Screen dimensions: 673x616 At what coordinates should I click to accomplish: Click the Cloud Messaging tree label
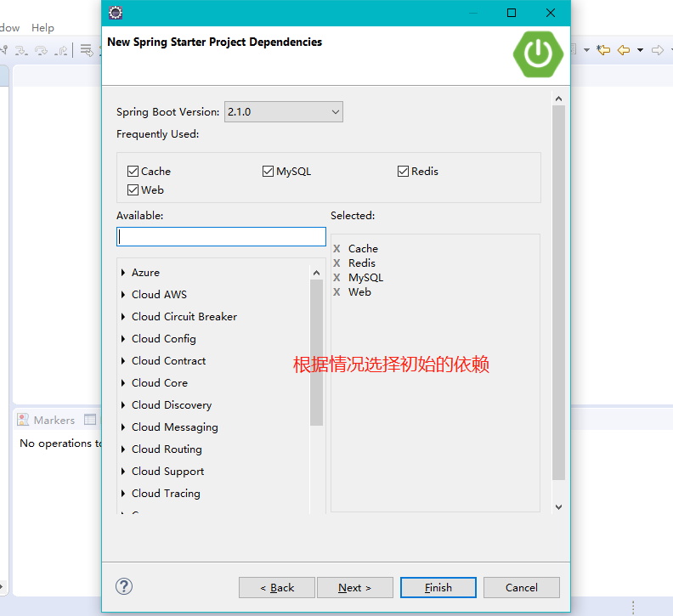175,427
